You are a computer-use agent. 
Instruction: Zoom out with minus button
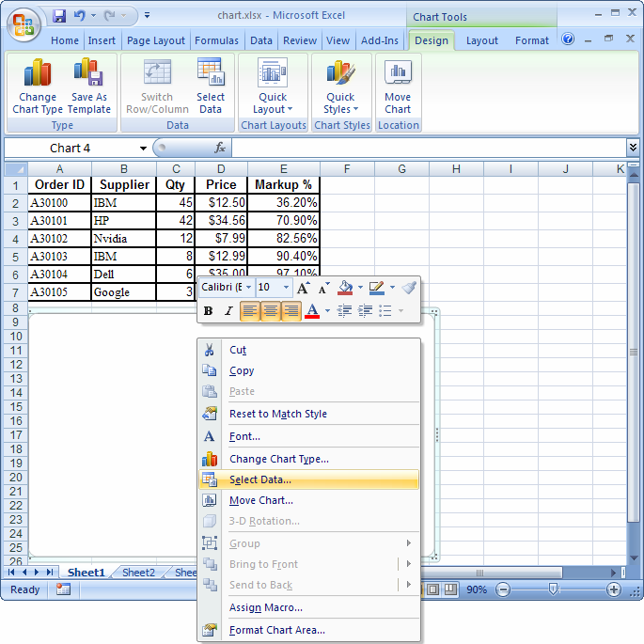503,589
